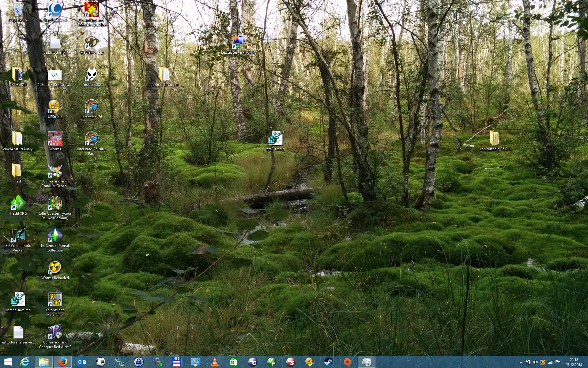Image resolution: width=588 pixels, height=368 pixels.
Task: Select The Sims 2 Ultimate Collection icon
Action: pos(55,236)
